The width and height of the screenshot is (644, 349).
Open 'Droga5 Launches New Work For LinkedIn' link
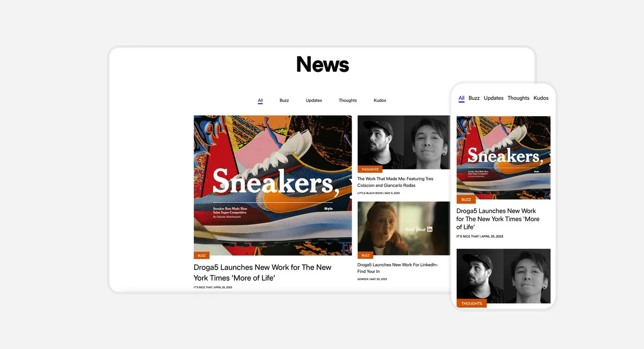[398, 268]
